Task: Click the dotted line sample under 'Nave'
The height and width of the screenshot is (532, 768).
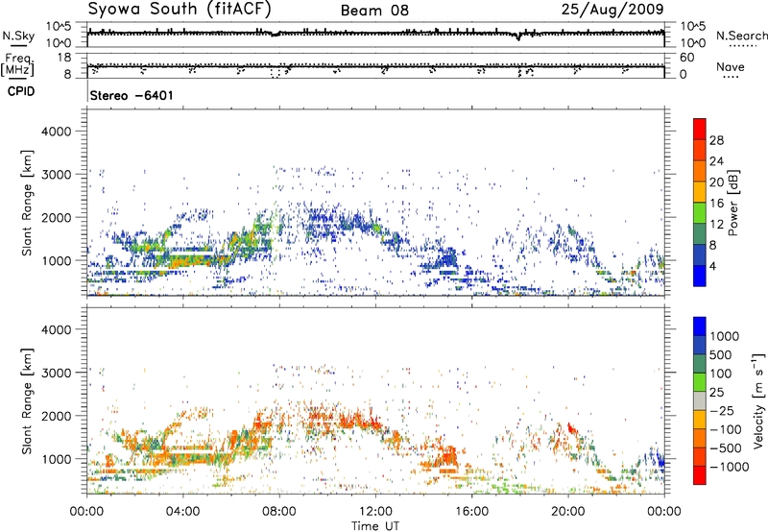Action: point(731,77)
